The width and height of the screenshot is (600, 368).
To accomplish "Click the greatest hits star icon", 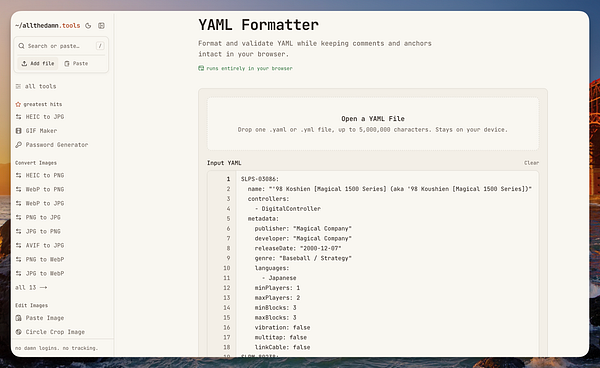I will click(x=18, y=104).
